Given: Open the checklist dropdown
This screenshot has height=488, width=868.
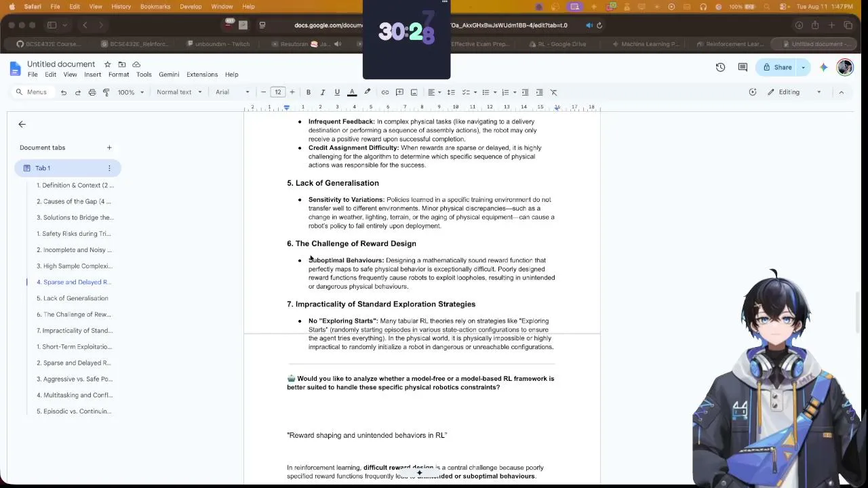Looking at the screenshot, I should coord(469,92).
